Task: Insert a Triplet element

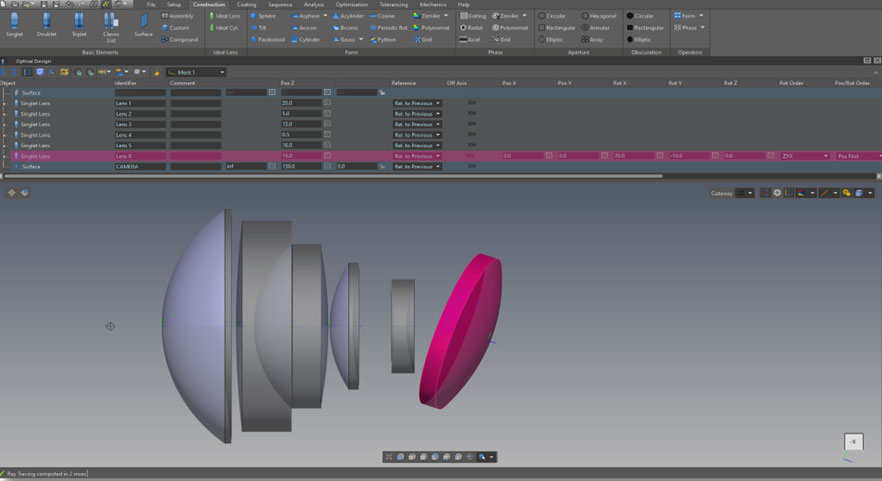Action: pos(79,25)
